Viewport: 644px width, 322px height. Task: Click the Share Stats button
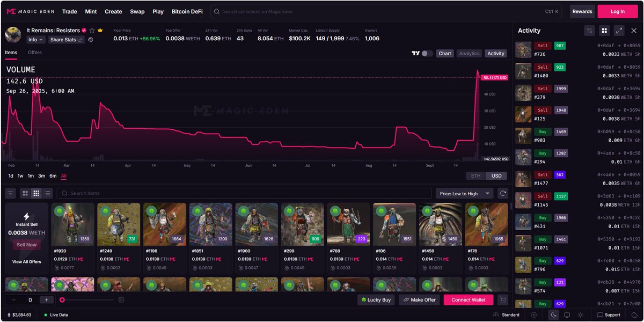(67, 40)
